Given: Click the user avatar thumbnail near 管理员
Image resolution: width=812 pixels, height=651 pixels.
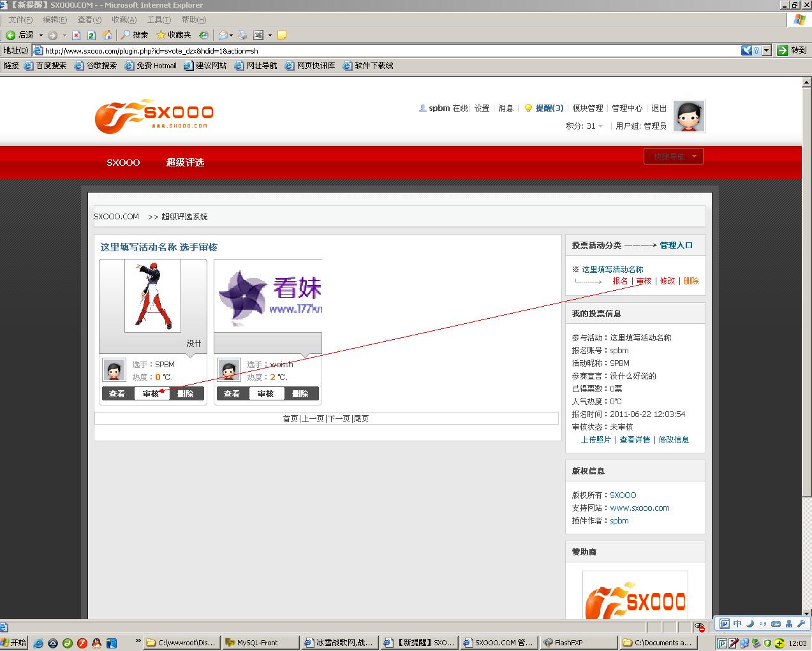Looking at the screenshot, I should 689,116.
